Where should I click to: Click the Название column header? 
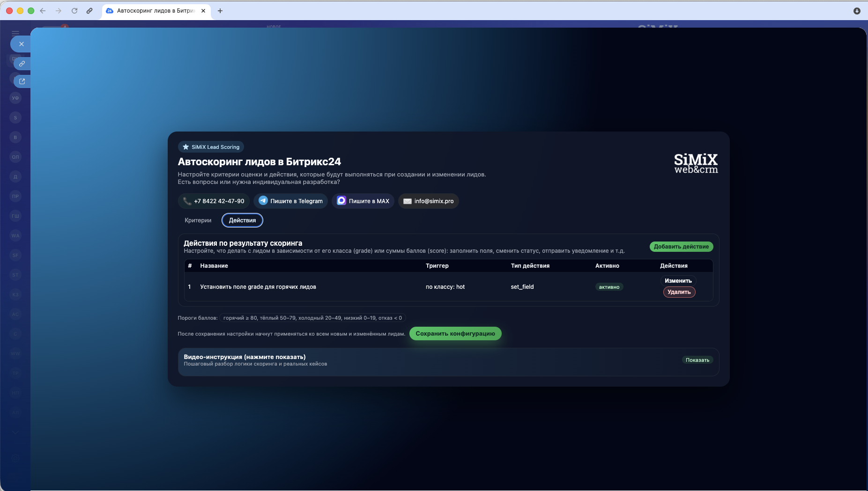point(214,266)
